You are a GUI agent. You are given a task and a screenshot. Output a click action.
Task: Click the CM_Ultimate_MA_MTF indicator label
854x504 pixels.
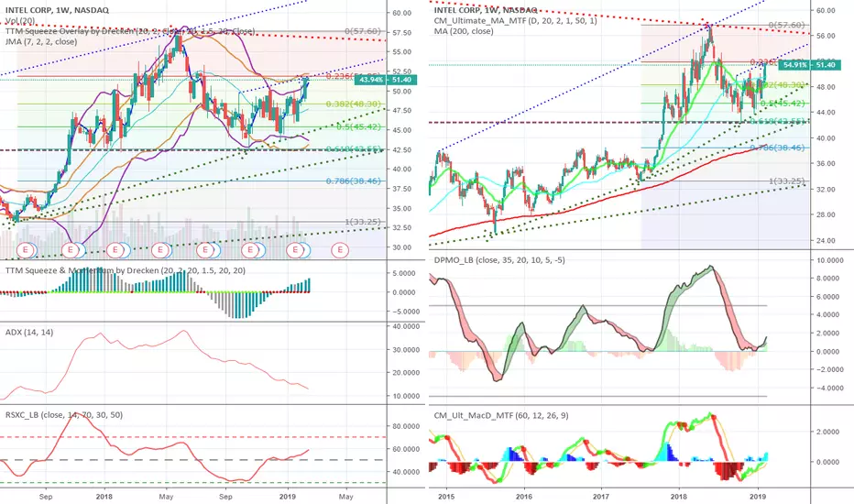(x=515, y=21)
